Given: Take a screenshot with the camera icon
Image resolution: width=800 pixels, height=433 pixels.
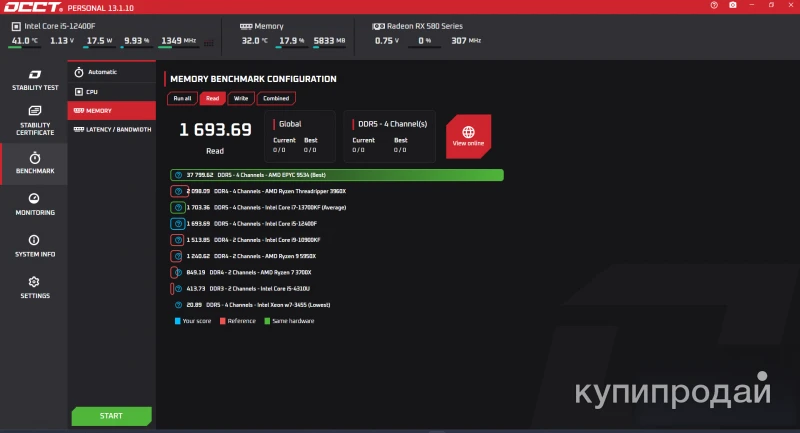Looking at the screenshot, I should [x=733, y=6].
